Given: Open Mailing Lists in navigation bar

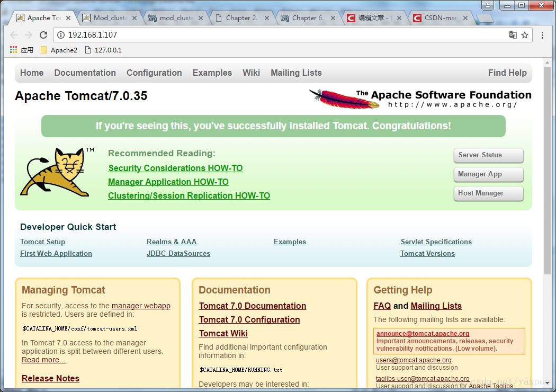Looking at the screenshot, I should pos(297,73).
